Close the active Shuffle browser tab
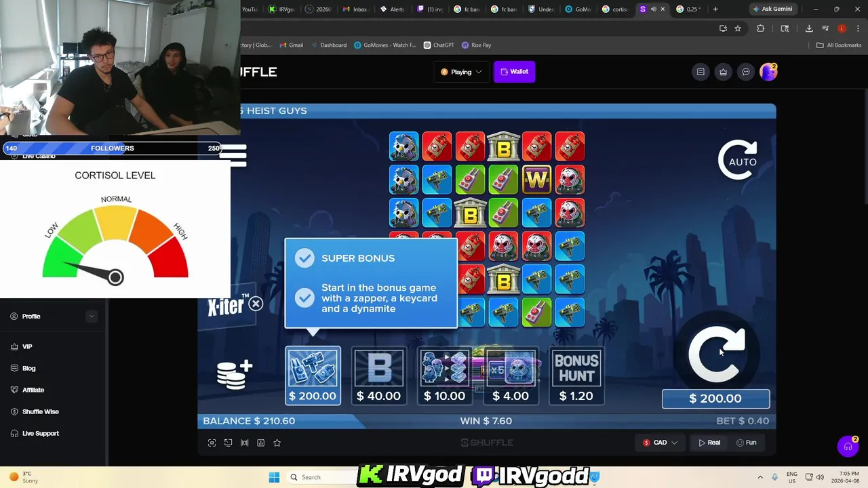This screenshot has height=488, width=868. coord(663,9)
